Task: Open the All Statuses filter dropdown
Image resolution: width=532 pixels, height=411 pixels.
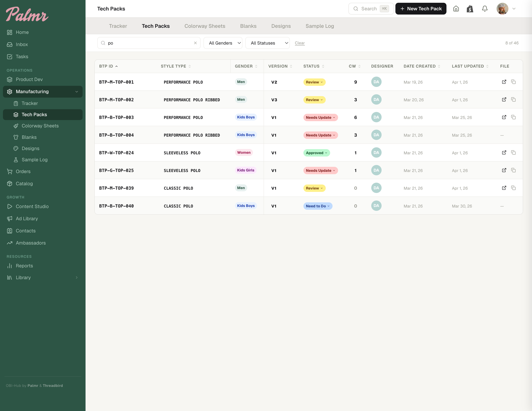Action: click(x=267, y=43)
